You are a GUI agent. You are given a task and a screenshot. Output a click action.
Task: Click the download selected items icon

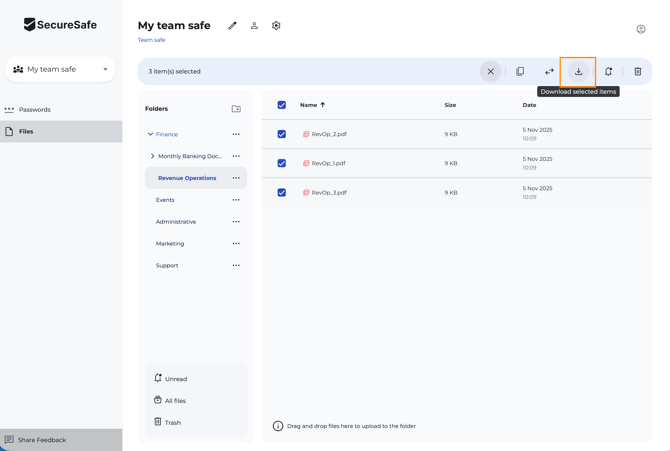click(578, 72)
